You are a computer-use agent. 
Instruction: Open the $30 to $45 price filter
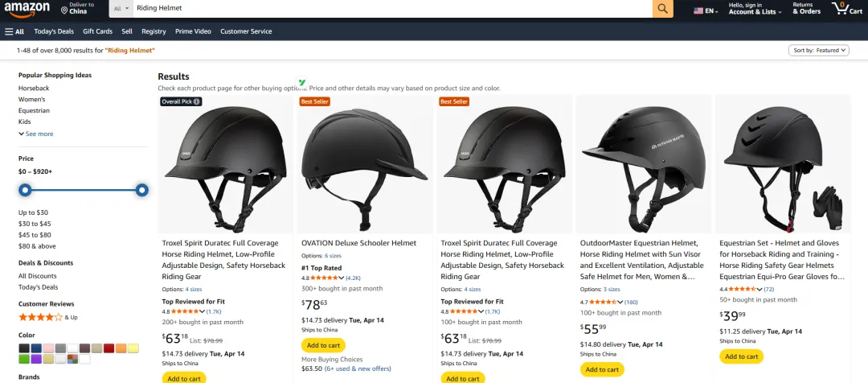tap(35, 224)
